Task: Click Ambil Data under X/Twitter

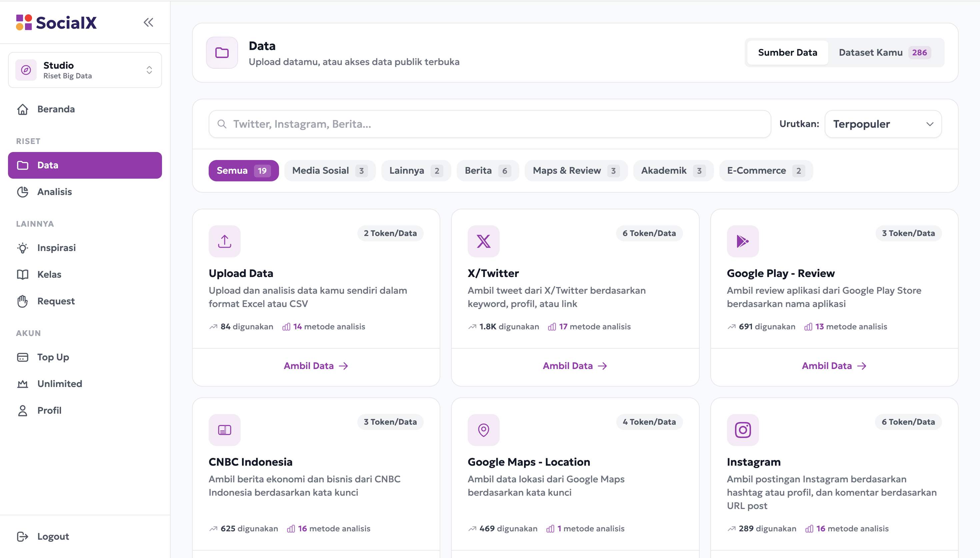Action: [575, 366]
